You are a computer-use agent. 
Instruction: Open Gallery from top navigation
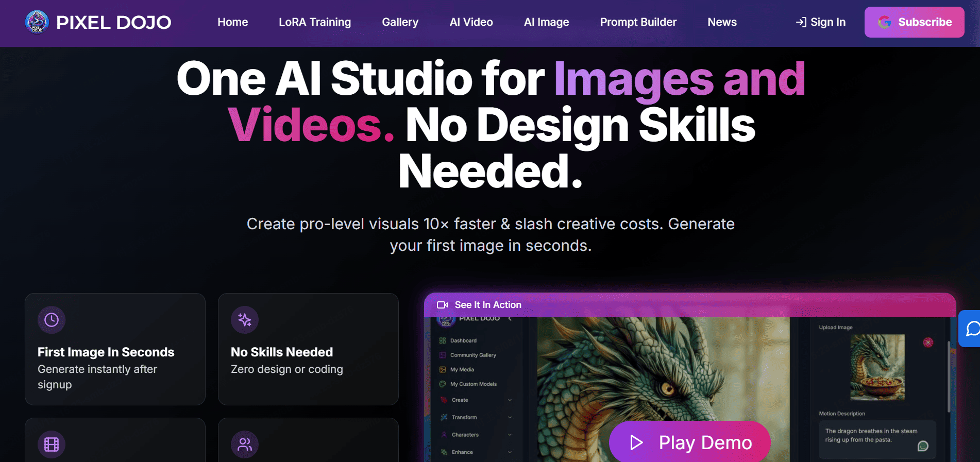point(400,22)
